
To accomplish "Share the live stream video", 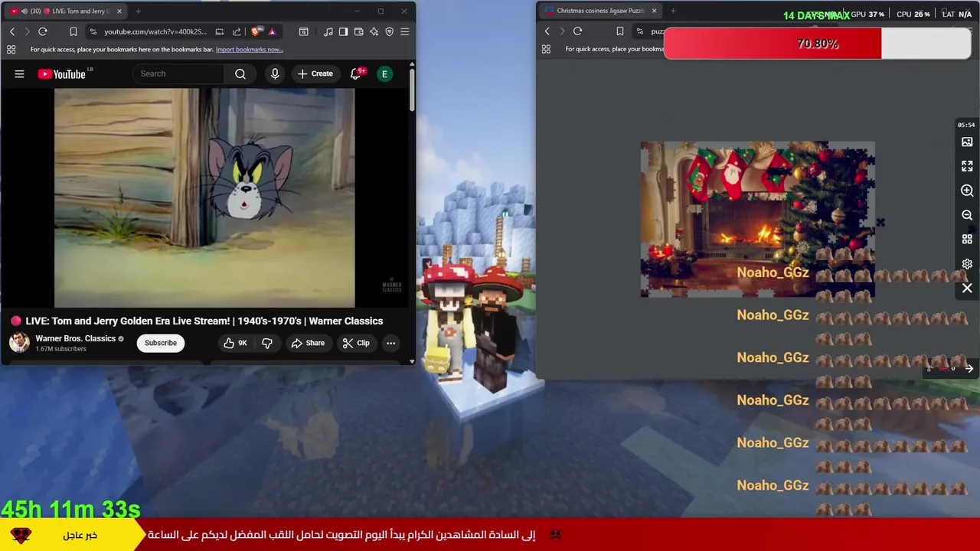I will (x=308, y=343).
